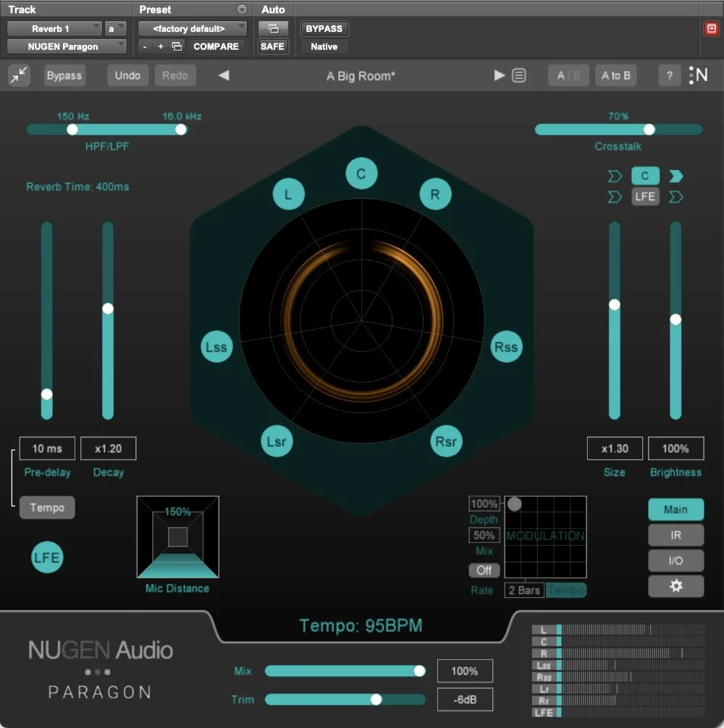The height and width of the screenshot is (728, 724).
Task: Click the Pre-delay 10 ms value field
Action: 47,449
